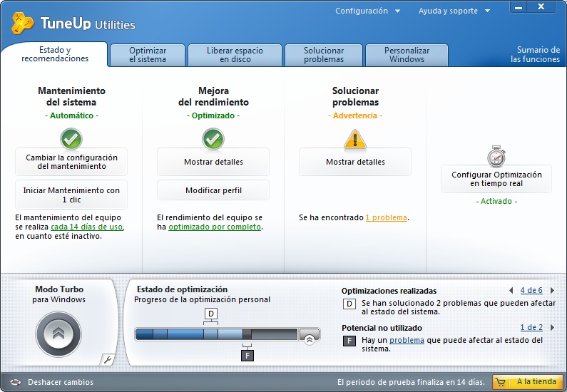
Task: Click the Estado de optimización heading
Action: [182, 289]
